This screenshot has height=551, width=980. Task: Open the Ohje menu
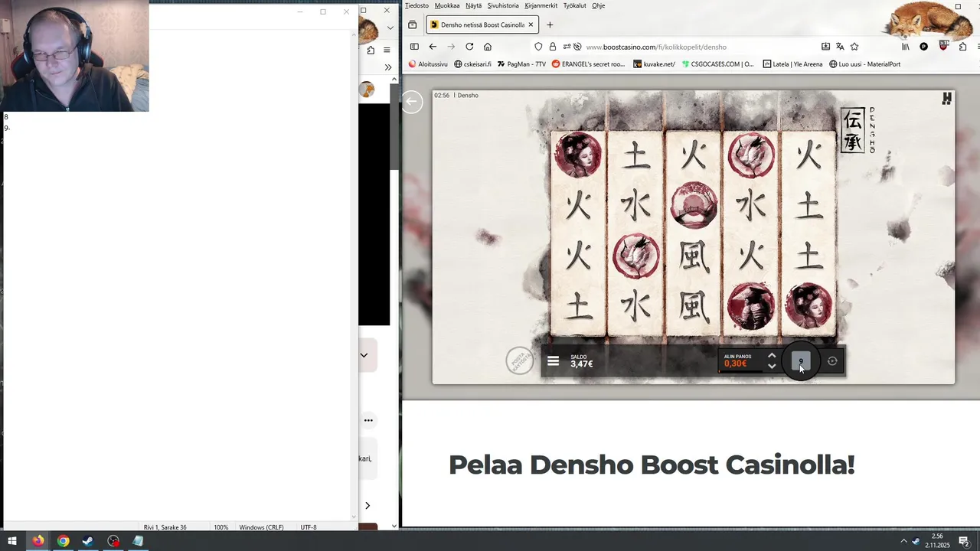(x=598, y=5)
